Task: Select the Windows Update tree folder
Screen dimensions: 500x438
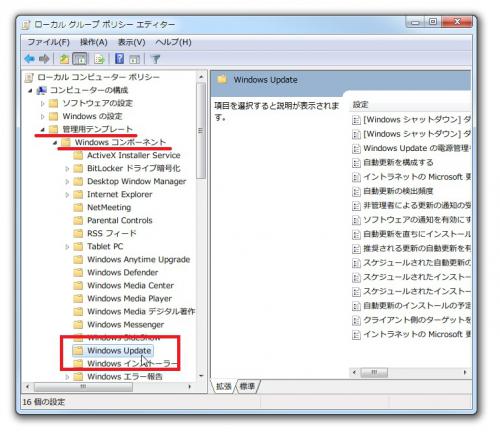Action: (x=113, y=351)
